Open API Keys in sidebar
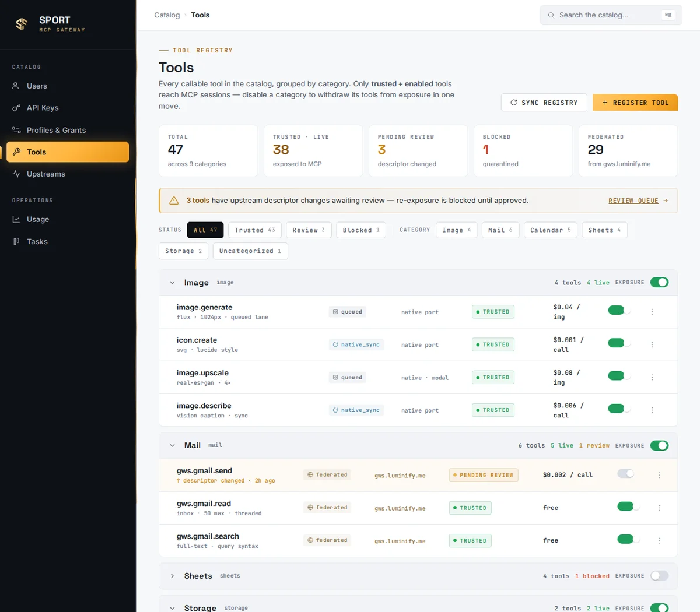The height and width of the screenshot is (612, 700). coord(68,108)
